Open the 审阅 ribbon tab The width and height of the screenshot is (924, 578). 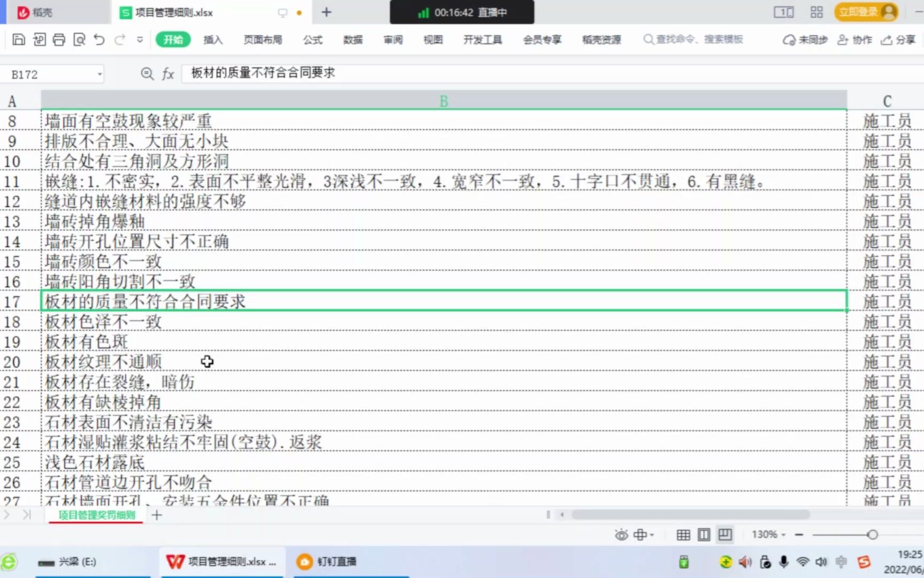pyautogui.click(x=393, y=40)
